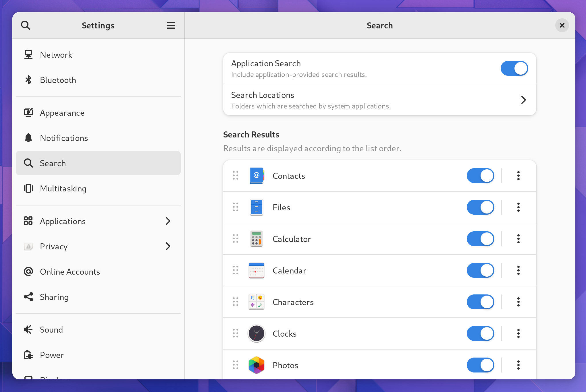The image size is (586, 392).
Task: Select the Clocks app icon
Action: tap(256, 333)
